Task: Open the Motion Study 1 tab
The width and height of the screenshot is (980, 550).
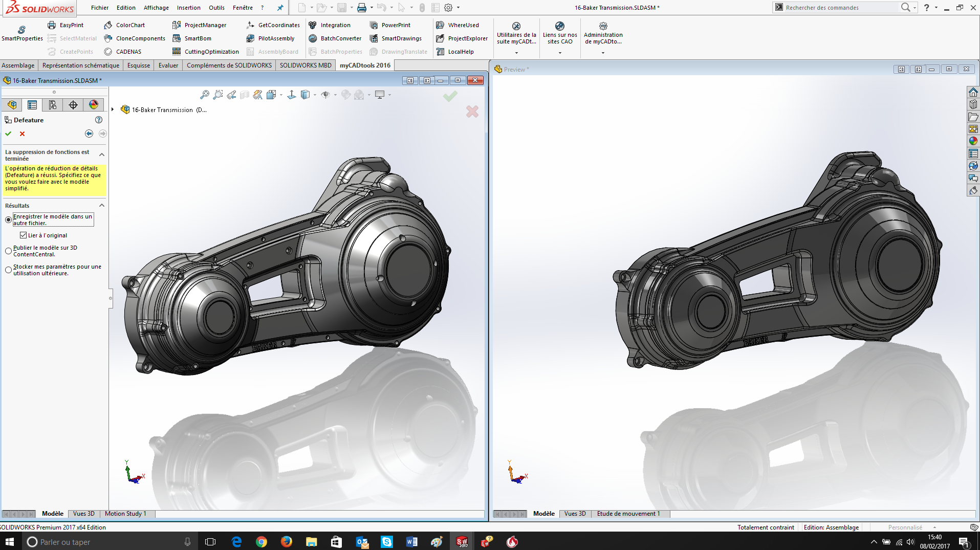Action: 125,514
